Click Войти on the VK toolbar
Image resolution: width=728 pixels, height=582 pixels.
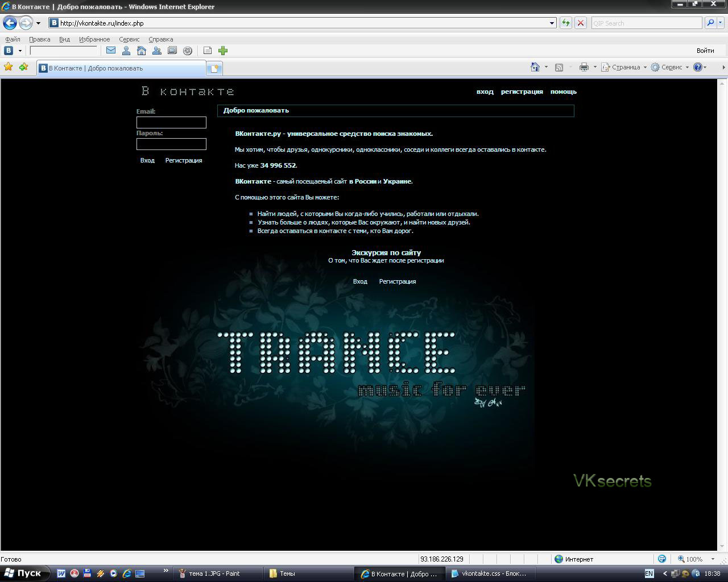[705, 51]
